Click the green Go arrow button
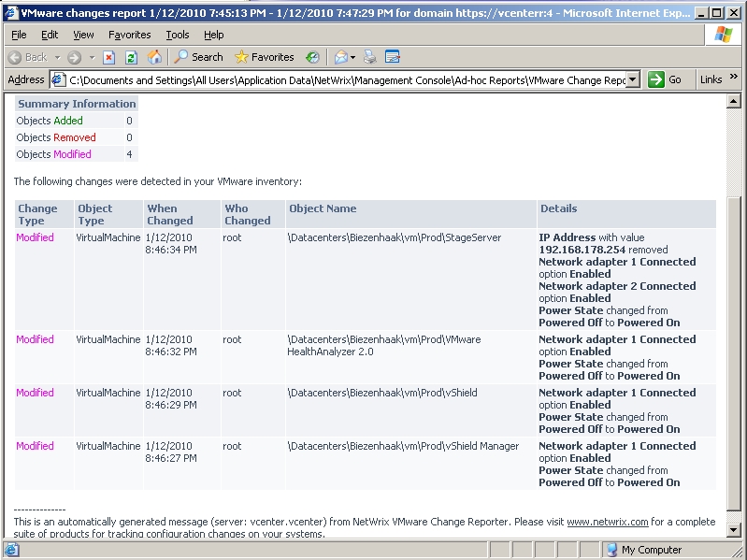 point(656,79)
